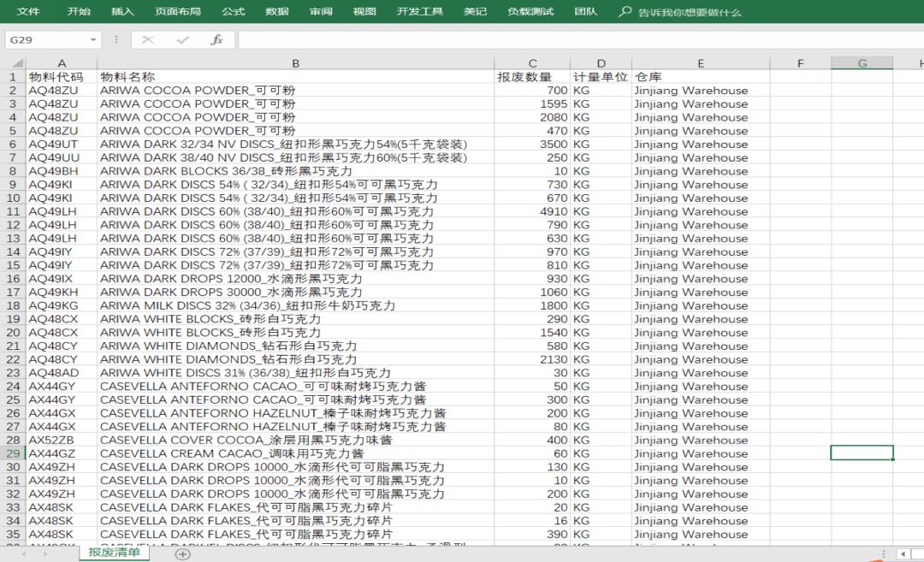Click the Name Box showing G29
Viewport: 924px width, 562px height.
point(43,40)
